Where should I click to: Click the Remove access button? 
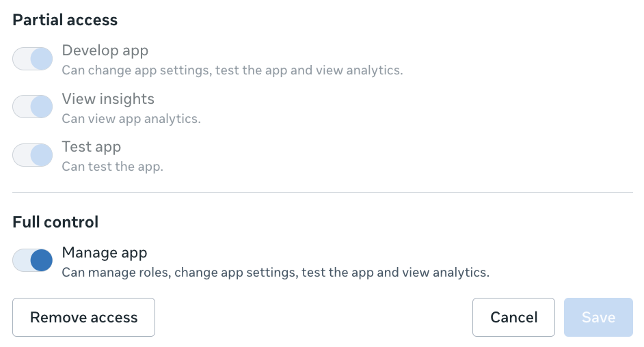tap(83, 317)
